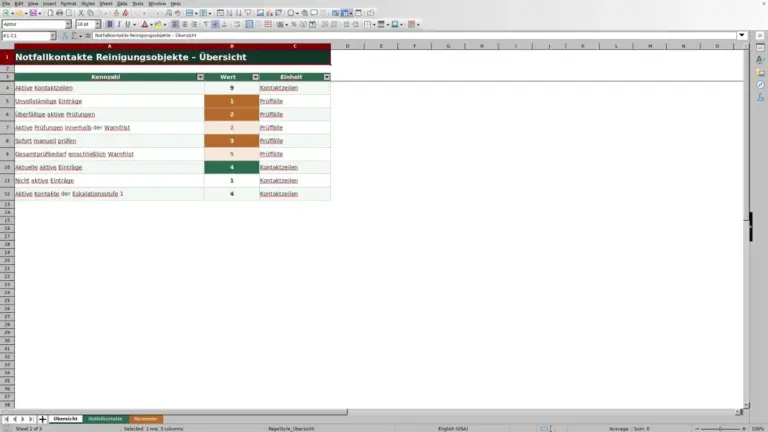Click the Clear Direct Formatting icon
Image resolution: width=768 pixels, height=432 pixels.
[125, 13]
